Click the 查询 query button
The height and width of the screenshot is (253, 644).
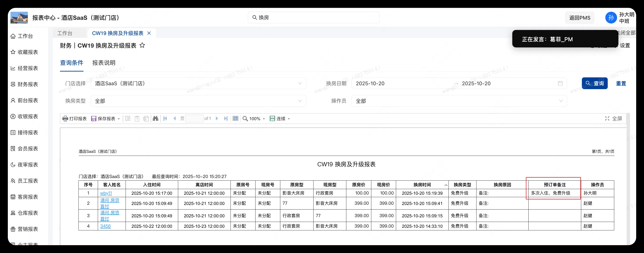(594, 83)
